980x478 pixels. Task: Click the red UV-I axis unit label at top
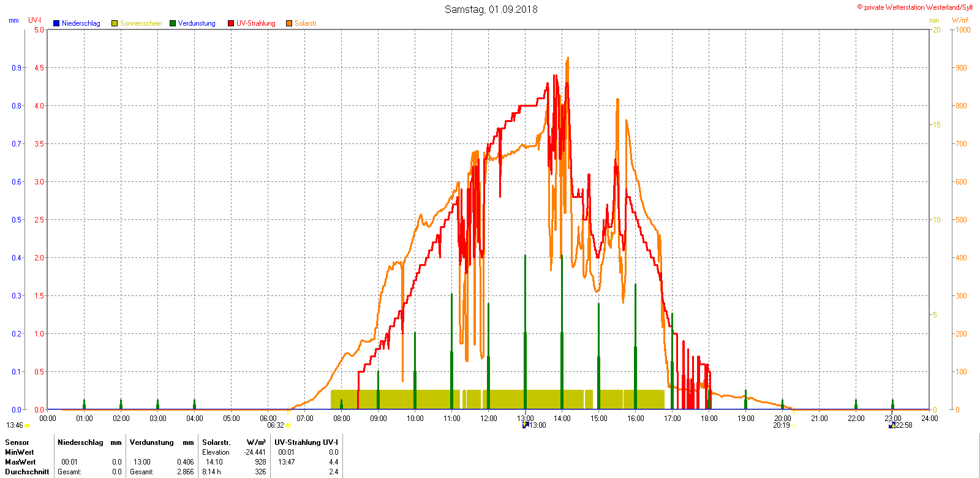[35, 20]
